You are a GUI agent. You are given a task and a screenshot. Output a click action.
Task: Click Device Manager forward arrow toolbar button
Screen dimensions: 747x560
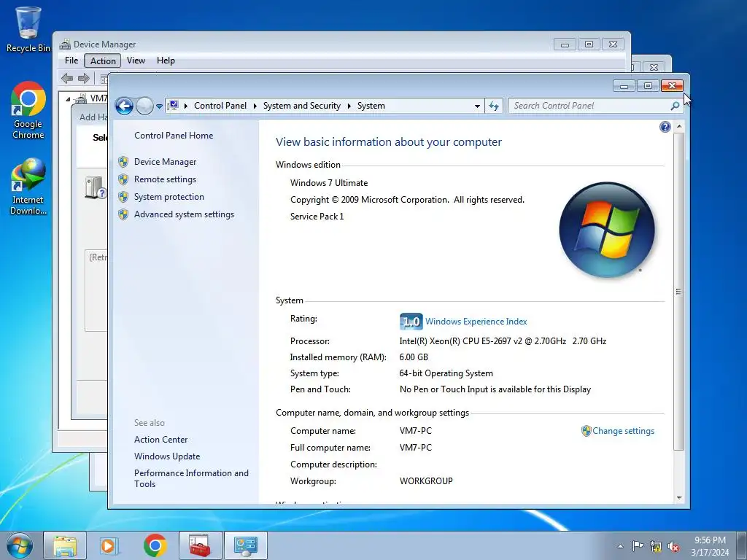click(x=84, y=78)
